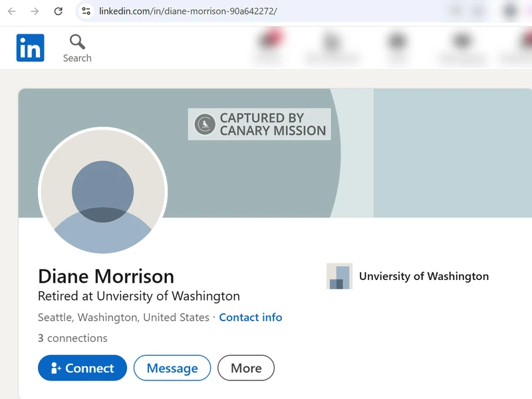Open site information icon in address bar
Image resolution: width=532 pixels, height=399 pixels.
(86, 11)
